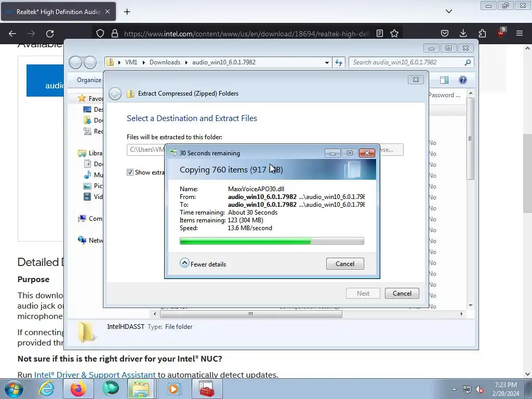Screen dimensions: 532x399
Task: Click the site security padlock icon
Action: 115,34
